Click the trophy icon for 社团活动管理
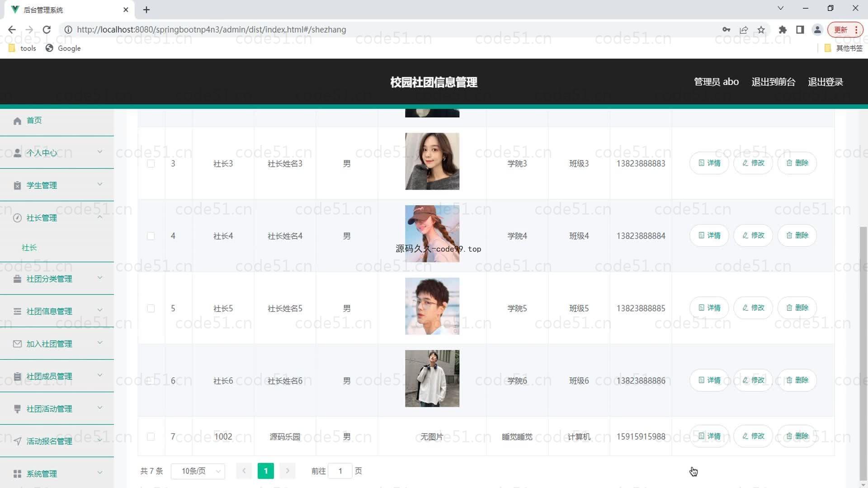868x488 pixels. 17,409
